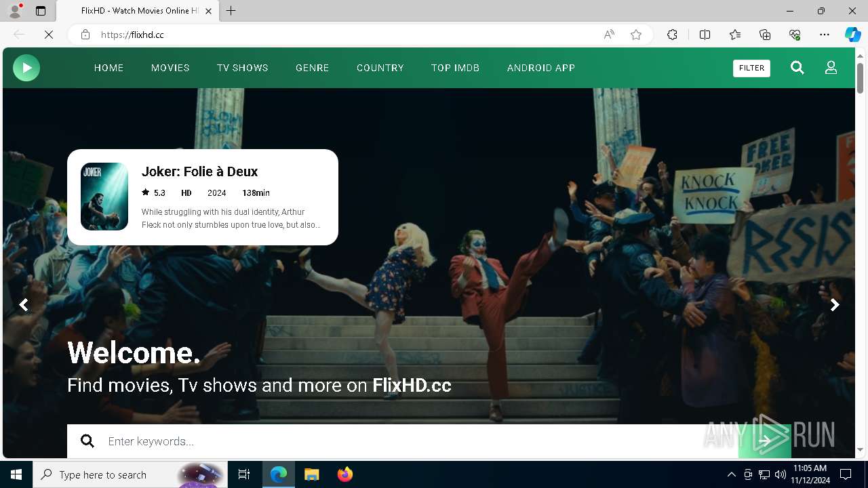Screen dimensions: 868x488
Task: Stop page loading in Edge toolbar
Action: 49,35
